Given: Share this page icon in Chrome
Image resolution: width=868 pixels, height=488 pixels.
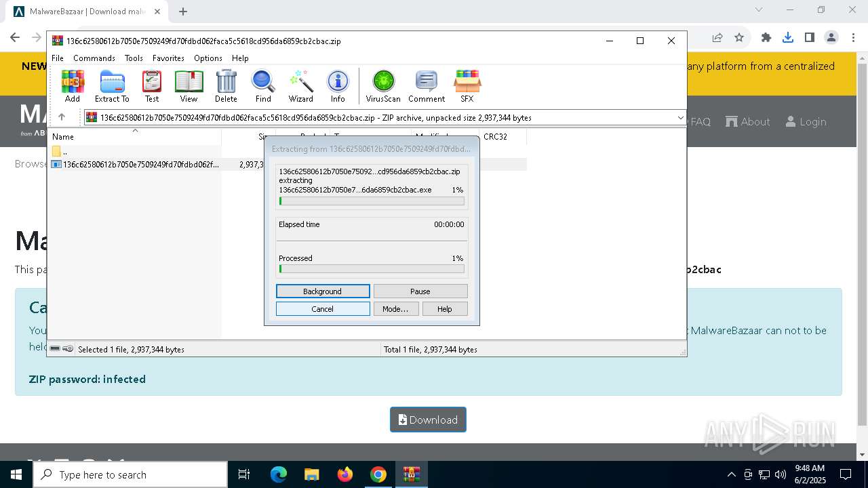Looking at the screenshot, I should click(x=717, y=38).
